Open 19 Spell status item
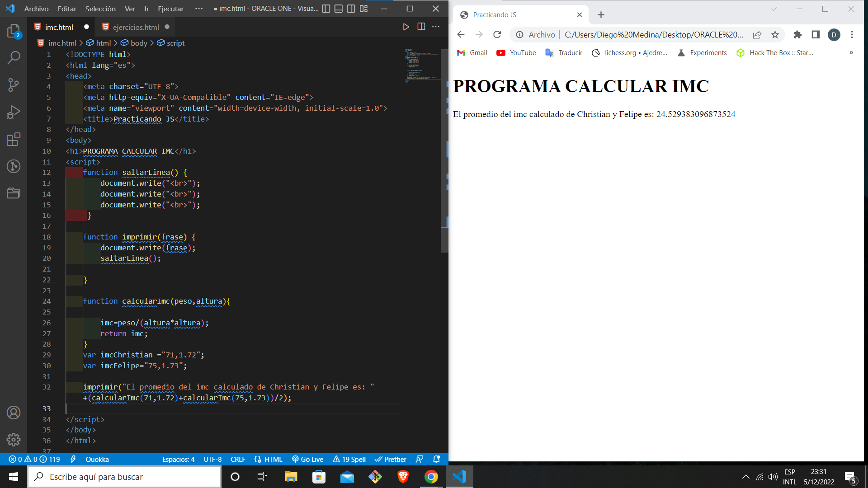Viewport: 868px width, 488px height. 349,459
